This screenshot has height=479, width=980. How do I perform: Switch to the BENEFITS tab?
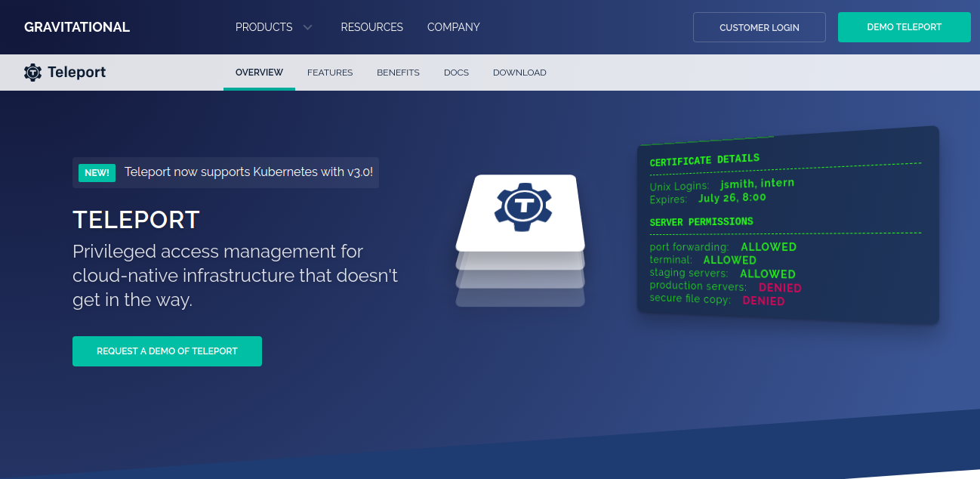click(398, 73)
